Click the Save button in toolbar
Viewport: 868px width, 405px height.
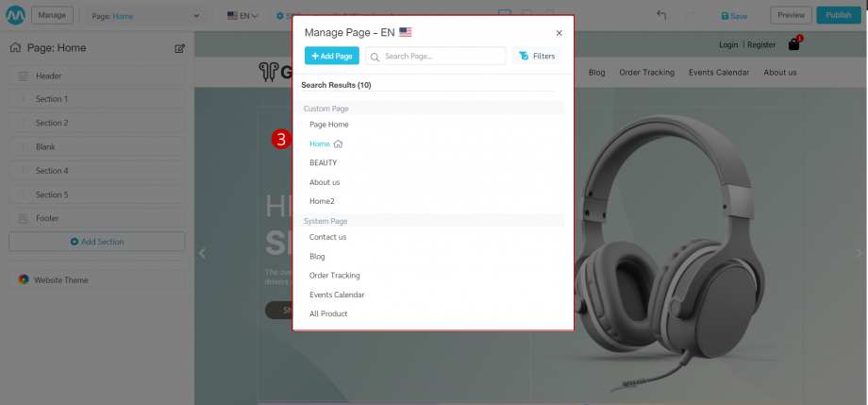coord(734,16)
